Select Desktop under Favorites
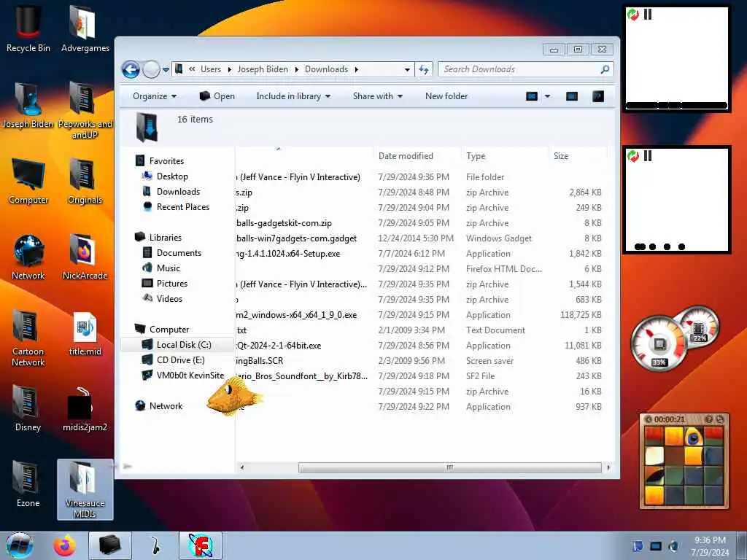The height and width of the screenshot is (560, 747). click(x=165, y=176)
